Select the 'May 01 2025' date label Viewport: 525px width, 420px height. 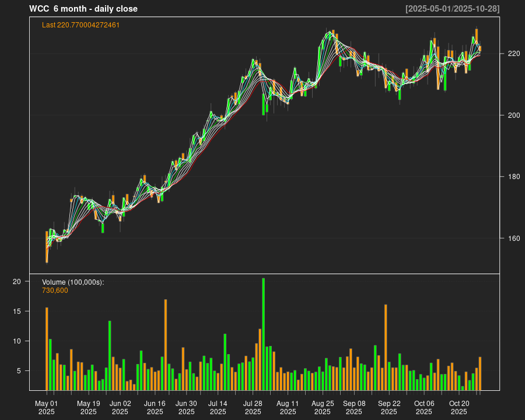click(x=47, y=407)
